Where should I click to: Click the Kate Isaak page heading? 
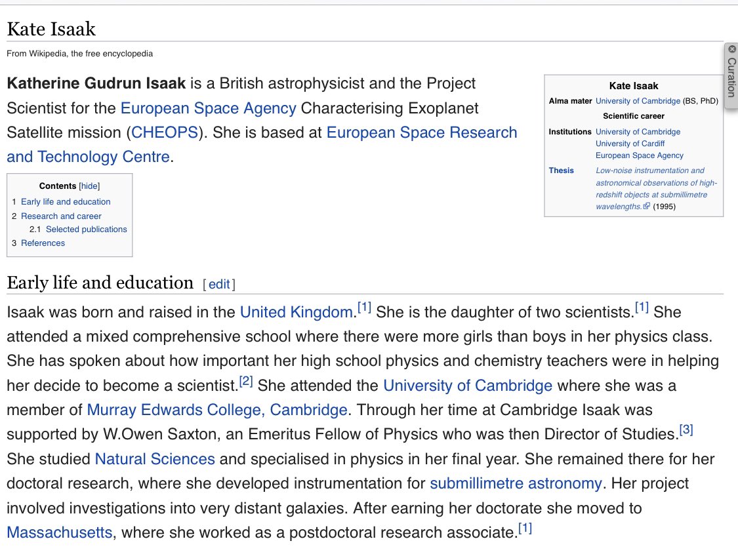point(51,29)
